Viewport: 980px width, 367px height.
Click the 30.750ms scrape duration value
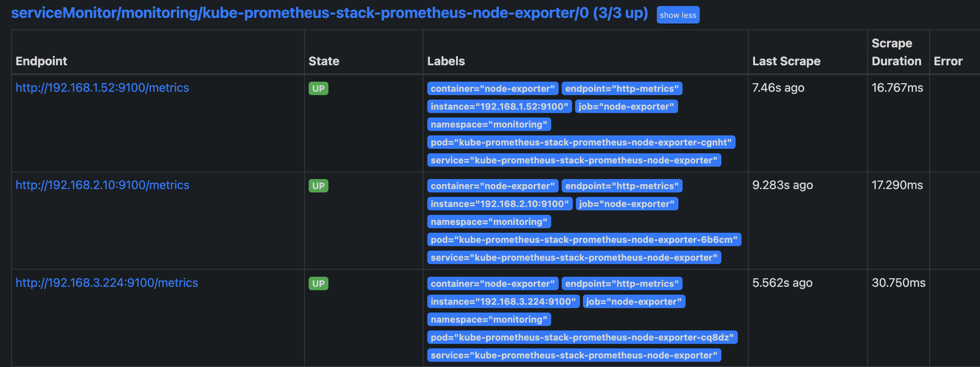click(898, 283)
